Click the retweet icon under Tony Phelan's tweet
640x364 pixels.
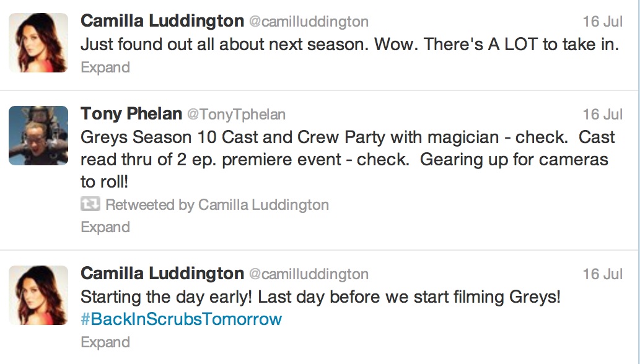coord(90,204)
